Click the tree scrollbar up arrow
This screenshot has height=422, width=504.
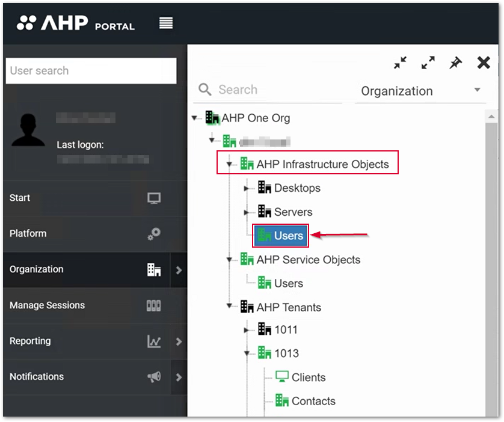pyautogui.click(x=491, y=116)
